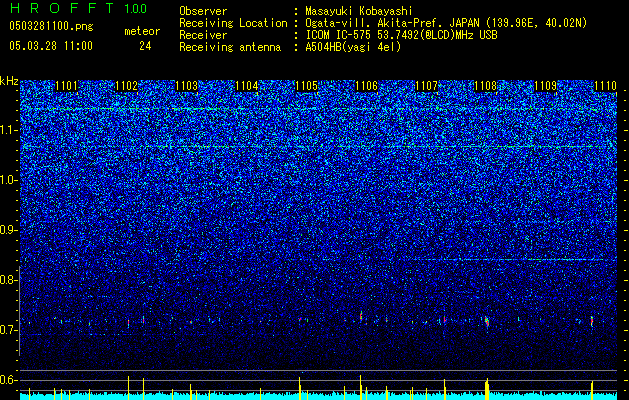629x400 pixels.
Task: Click the HROFFT title text
Action: [x=63, y=8]
